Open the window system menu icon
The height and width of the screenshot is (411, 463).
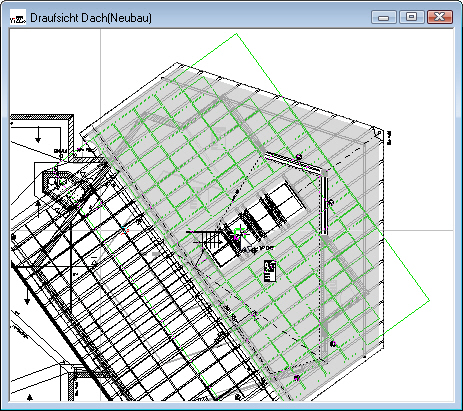[x=18, y=17]
